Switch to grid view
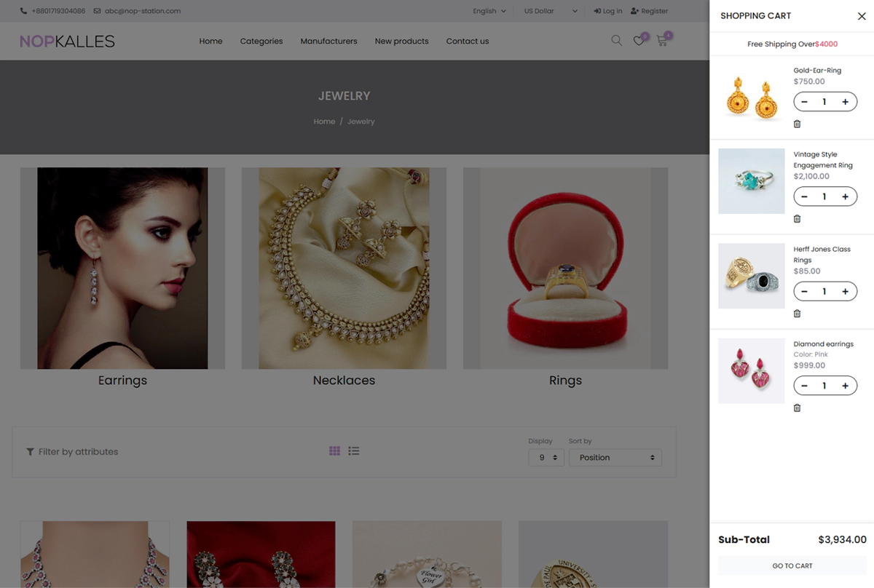 pyautogui.click(x=334, y=451)
